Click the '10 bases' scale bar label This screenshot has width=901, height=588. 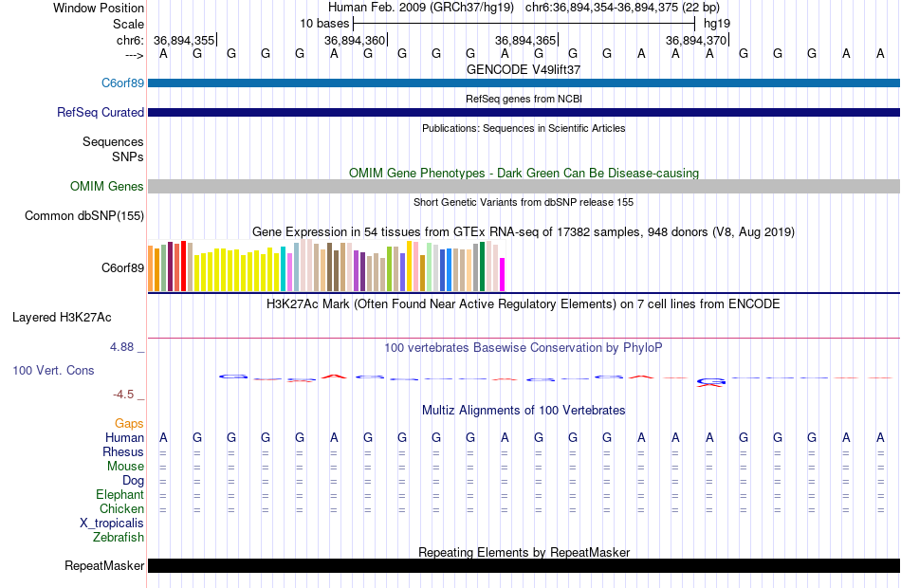(324, 24)
